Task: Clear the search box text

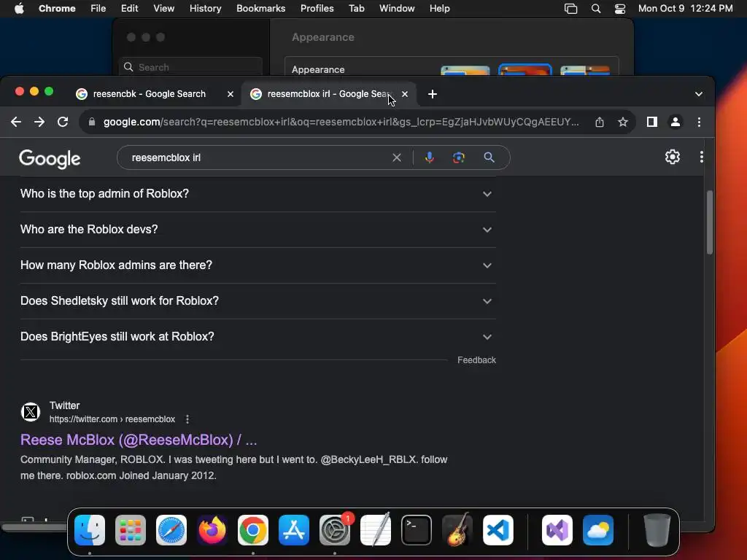Action: [x=396, y=157]
